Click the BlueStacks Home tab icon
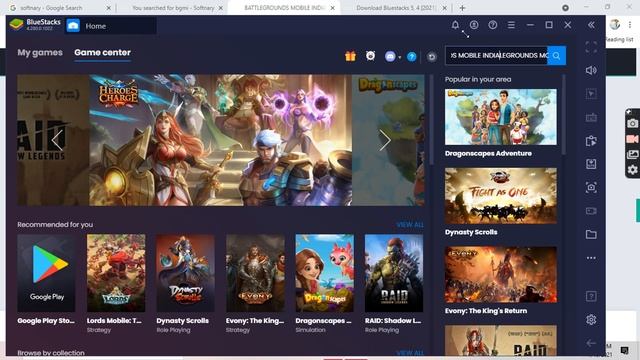Image resolution: width=640 pixels, height=360 pixels. click(73, 26)
